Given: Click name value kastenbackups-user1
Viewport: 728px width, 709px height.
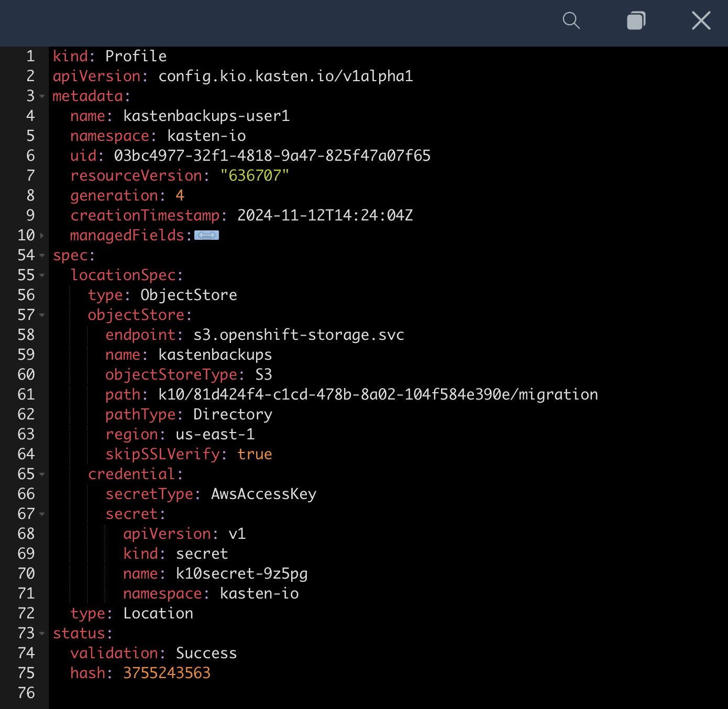Looking at the screenshot, I should pos(206,116).
